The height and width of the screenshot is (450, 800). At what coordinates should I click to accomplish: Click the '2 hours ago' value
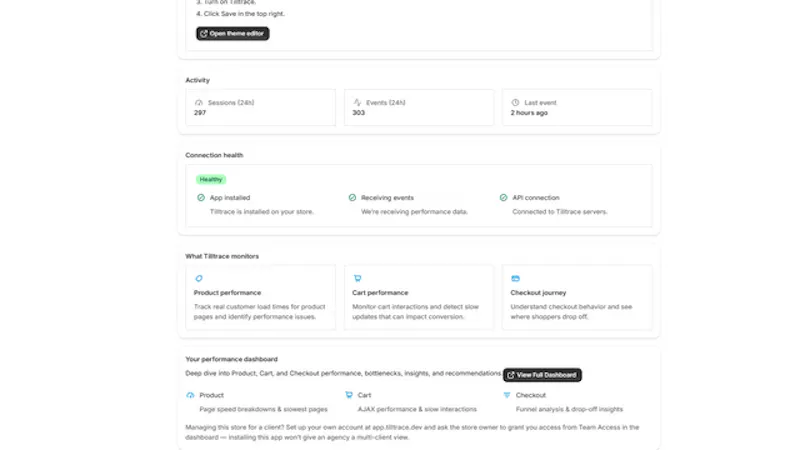pos(529,113)
